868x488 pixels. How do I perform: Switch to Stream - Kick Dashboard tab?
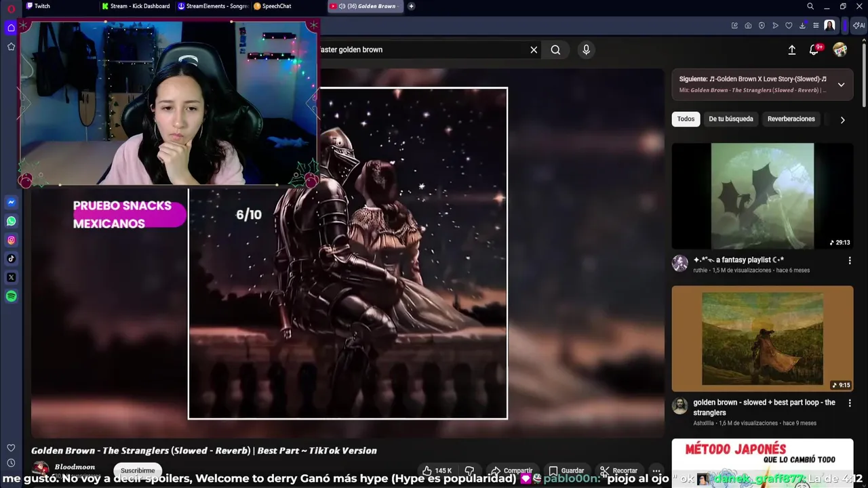coord(136,6)
